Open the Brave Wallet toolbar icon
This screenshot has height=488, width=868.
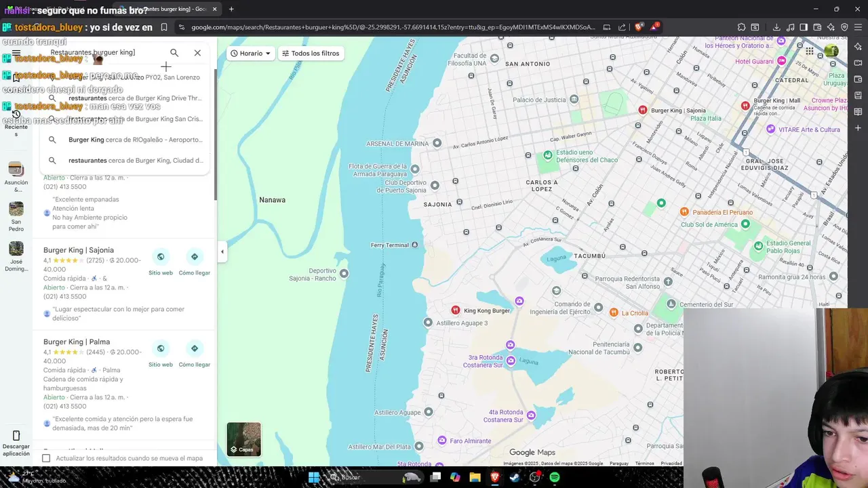coord(817,27)
